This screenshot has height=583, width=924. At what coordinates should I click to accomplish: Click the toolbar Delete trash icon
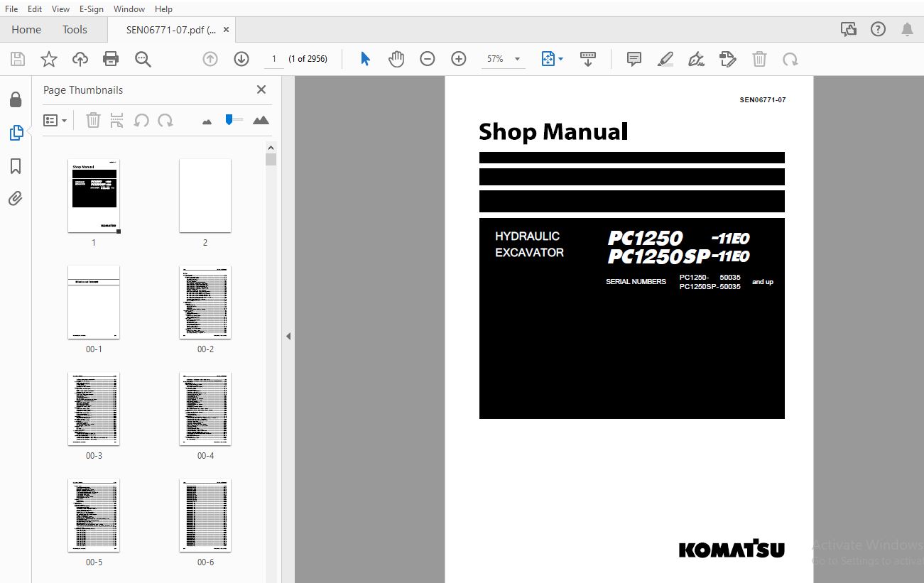tap(759, 59)
